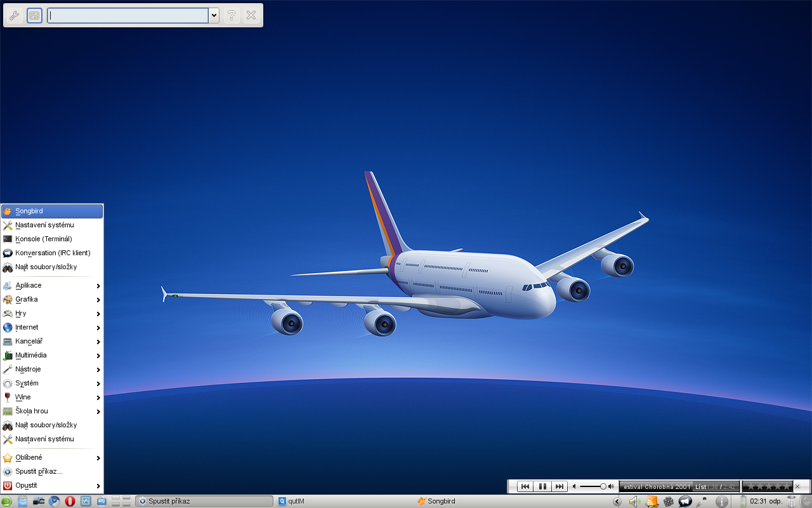This screenshot has width=812, height=508.
Task: Focus the run command text field
Action: click(x=128, y=15)
